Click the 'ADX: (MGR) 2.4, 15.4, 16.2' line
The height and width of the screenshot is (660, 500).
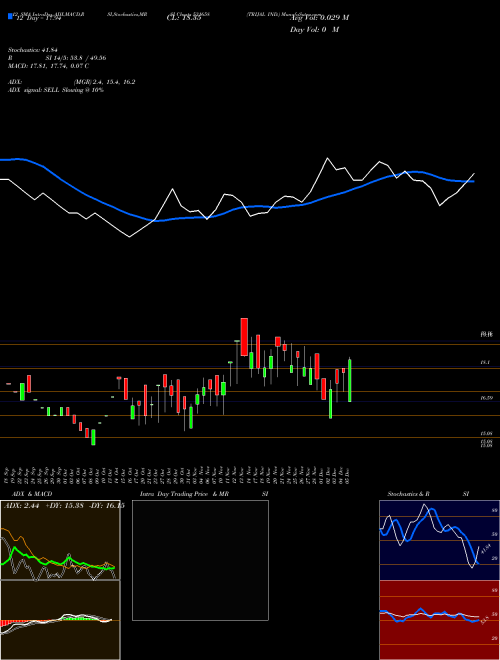tap(72, 82)
